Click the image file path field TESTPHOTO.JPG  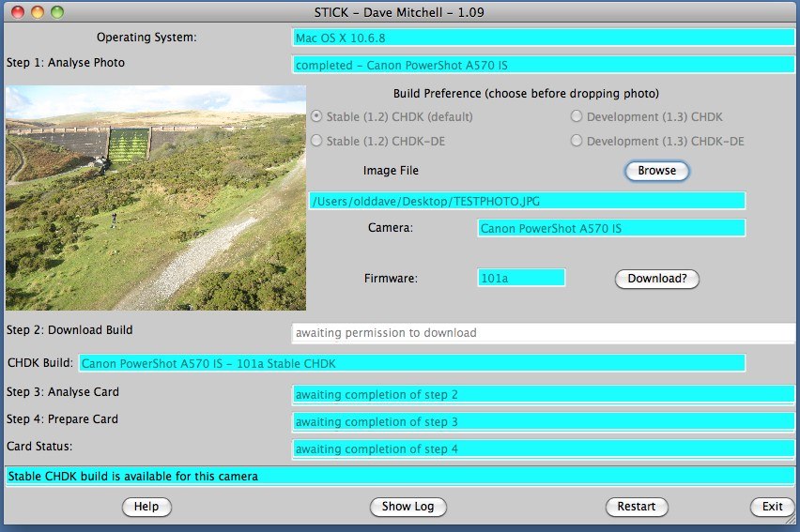tap(527, 201)
